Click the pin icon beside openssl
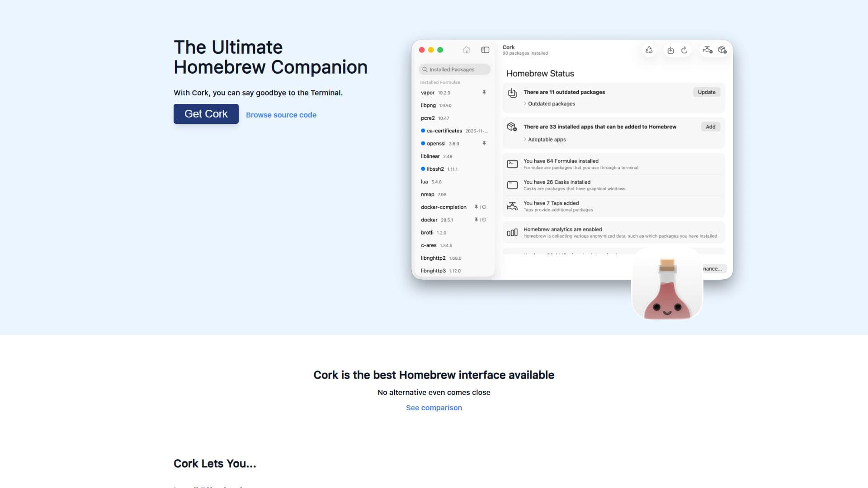The height and width of the screenshot is (488, 868). coord(484,144)
